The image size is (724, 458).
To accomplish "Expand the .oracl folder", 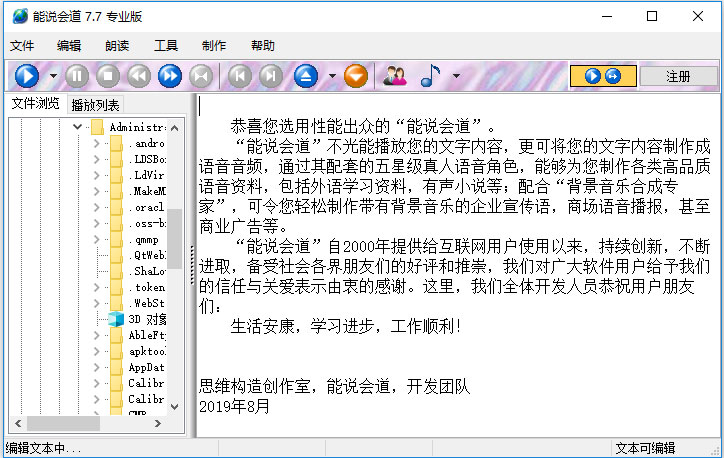I will 97,207.
